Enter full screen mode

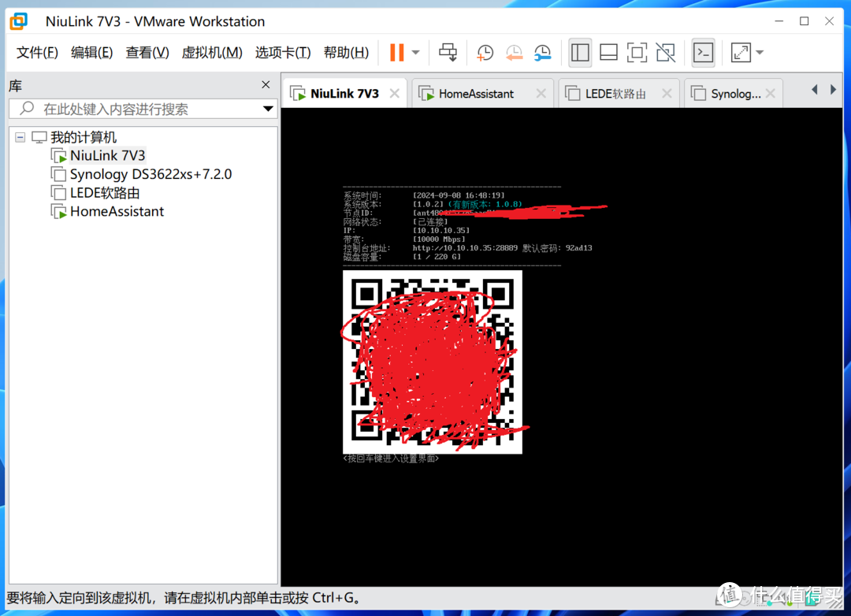pyautogui.click(x=637, y=53)
